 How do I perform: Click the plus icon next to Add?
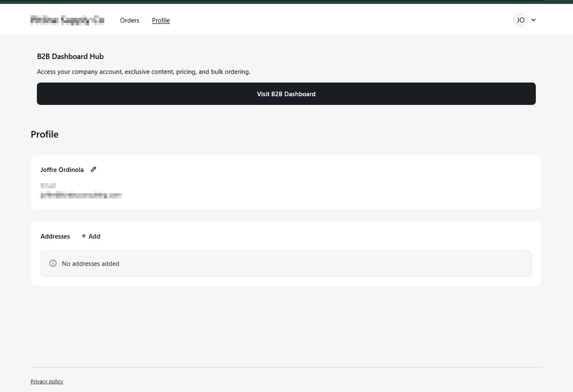pyautogui.click(x=84, y=236)
